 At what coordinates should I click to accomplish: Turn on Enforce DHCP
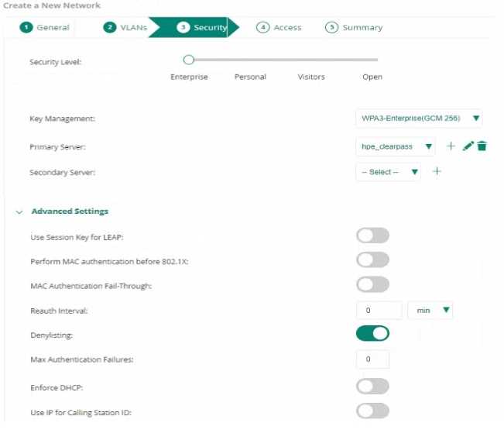point(372,385)
